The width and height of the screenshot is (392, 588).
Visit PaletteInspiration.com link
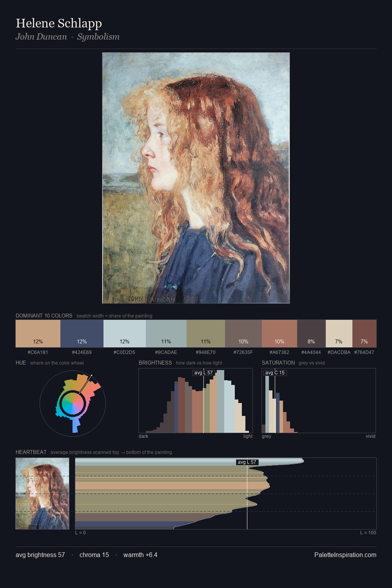click(x=345, y=555)
